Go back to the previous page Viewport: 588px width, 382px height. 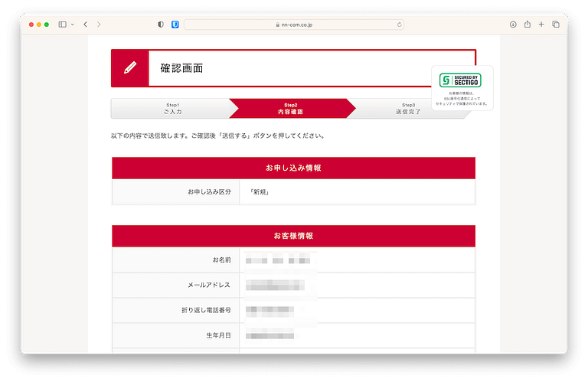(x=85, y=24)
